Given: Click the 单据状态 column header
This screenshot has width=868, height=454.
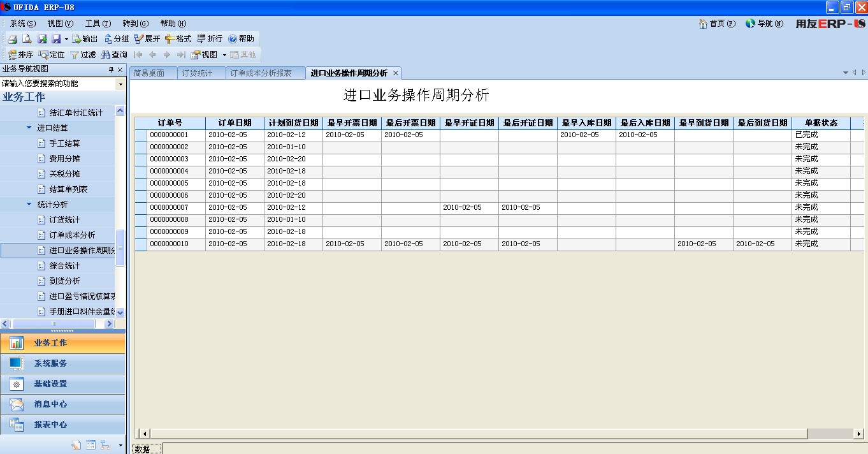Looking at the screenshot, I should (821, 123).
